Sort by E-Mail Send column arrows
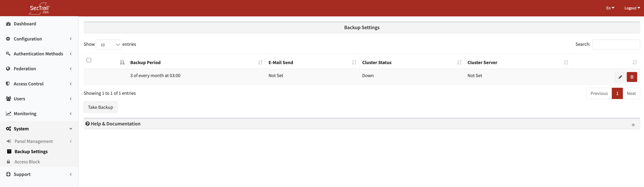 click(x=354, y=62)
